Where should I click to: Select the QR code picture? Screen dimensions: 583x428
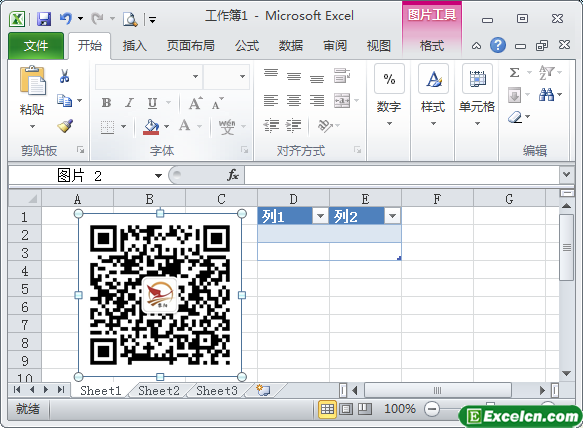(x=160, y=295)
